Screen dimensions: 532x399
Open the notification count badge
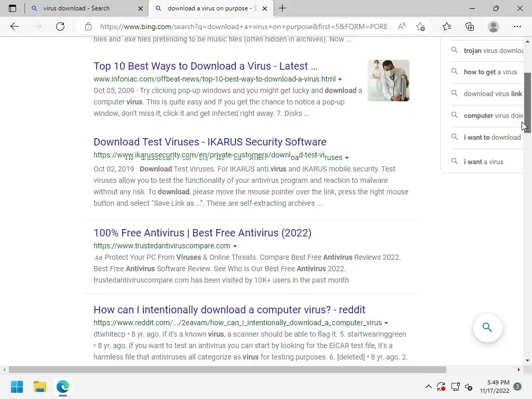coord(517,387)
